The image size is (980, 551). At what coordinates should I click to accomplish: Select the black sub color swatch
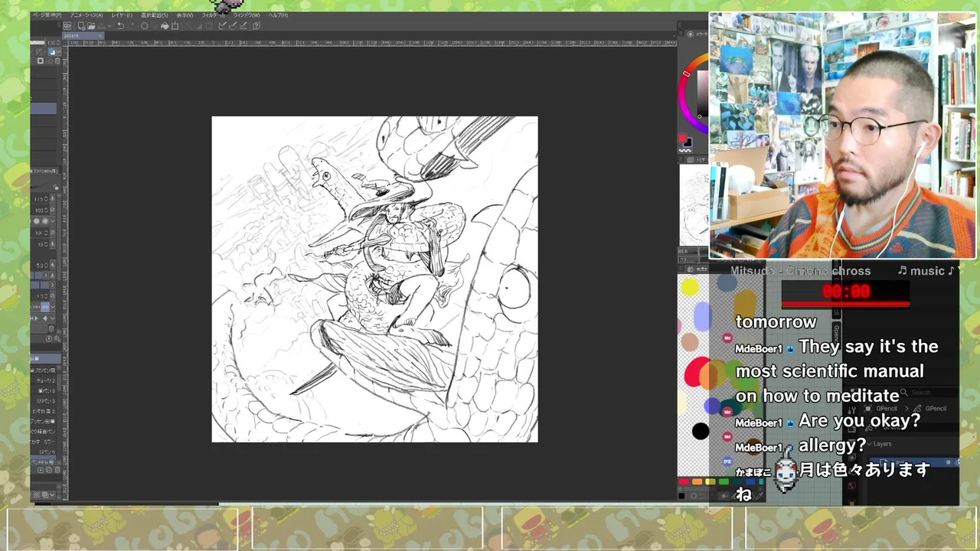point(688,143)
